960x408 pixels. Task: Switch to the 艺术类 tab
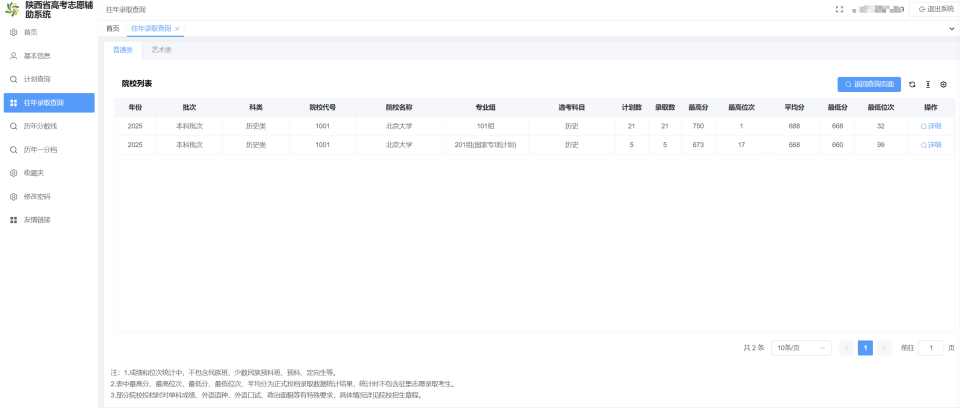pyautogui.click(x=162, y=50)
